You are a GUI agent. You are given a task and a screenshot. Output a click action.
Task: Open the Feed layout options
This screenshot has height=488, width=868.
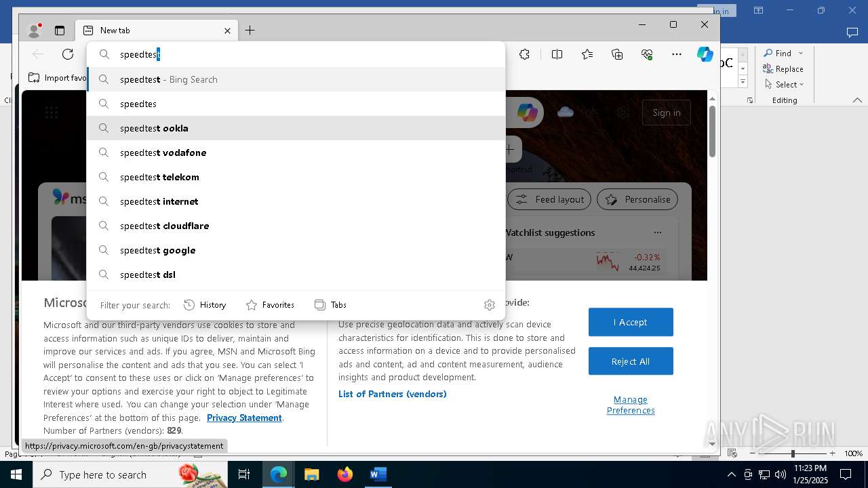click(549, 199)
